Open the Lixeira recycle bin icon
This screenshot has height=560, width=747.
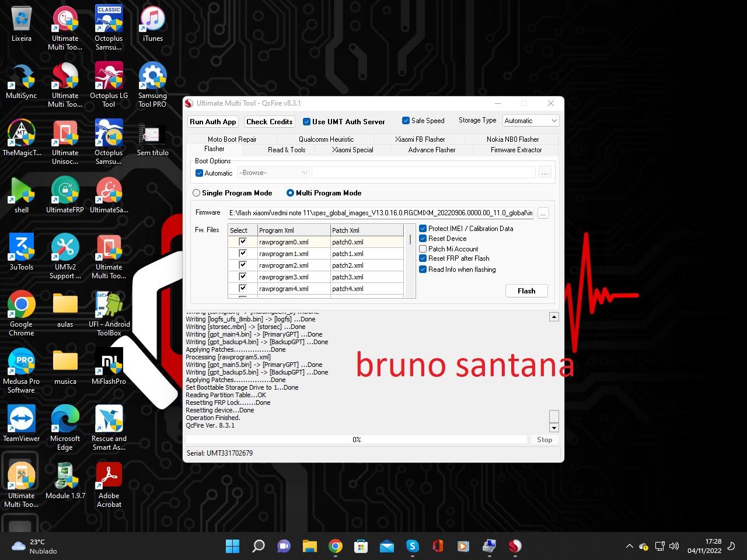click(x=22, y=24)
